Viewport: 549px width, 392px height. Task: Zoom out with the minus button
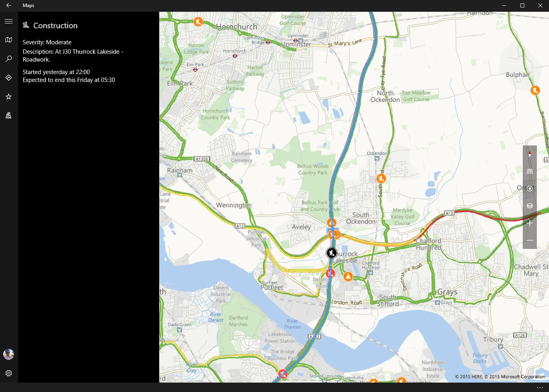[x=530, y=240]
